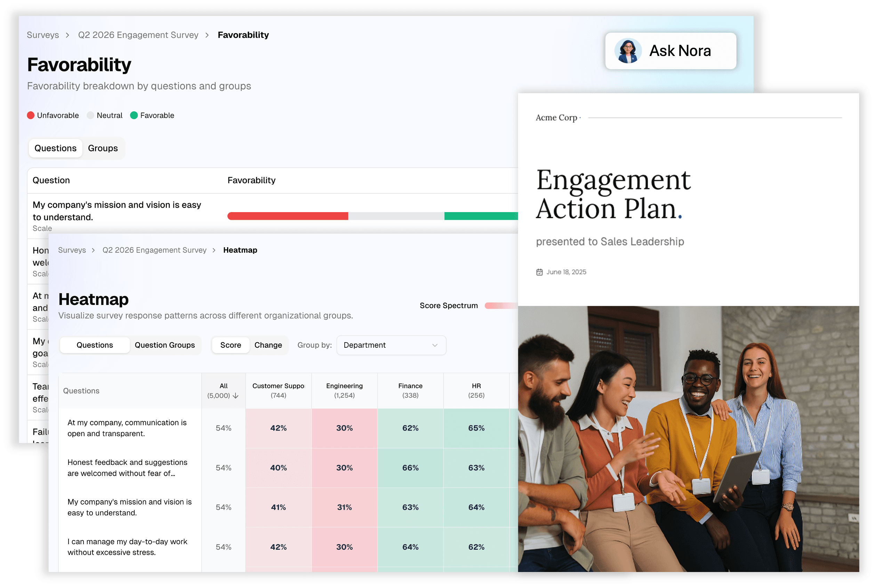The width and height of the screenshot is (875, 588).
Task: Click the calendar icon beside June 18, 2025
Action: tap(539, 272)
